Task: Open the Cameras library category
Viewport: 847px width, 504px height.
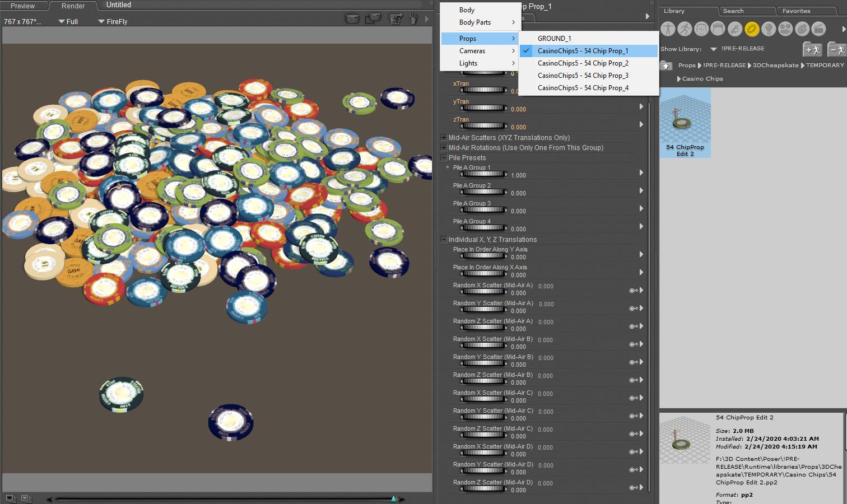Action: (x=785, y=29)
